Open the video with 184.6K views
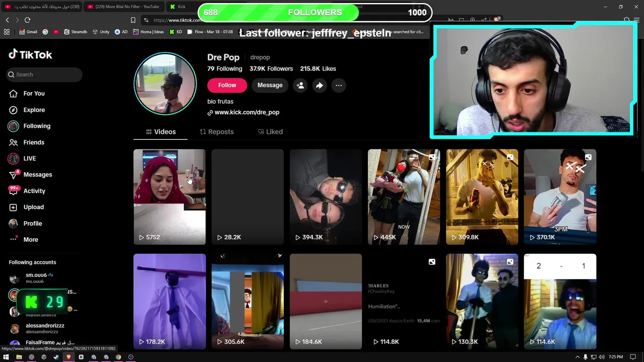This screenshot has width=644, height=362. (326, 301)
